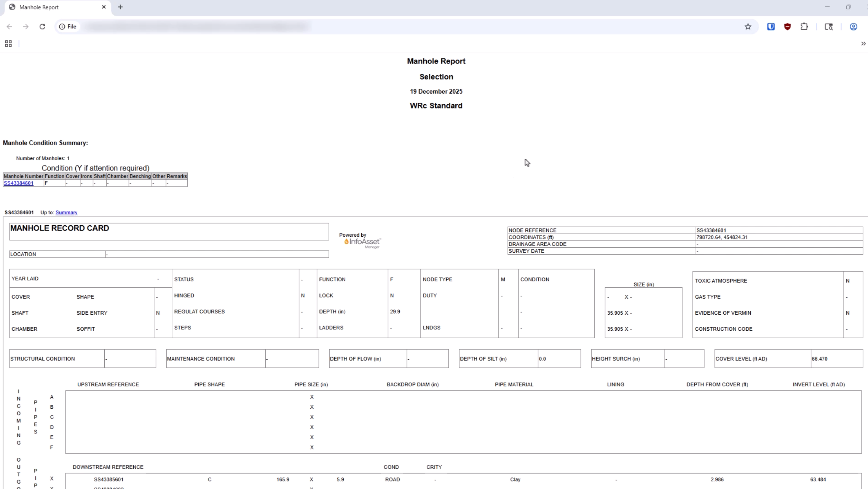The width and height of the screenshot is (868, 489).
Task: Open the search-tabs icon near profile
Action: coord(828,26)
